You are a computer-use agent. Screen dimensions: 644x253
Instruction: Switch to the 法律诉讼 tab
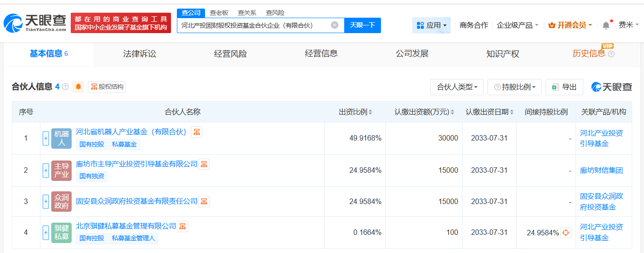[x=140, y=54]
